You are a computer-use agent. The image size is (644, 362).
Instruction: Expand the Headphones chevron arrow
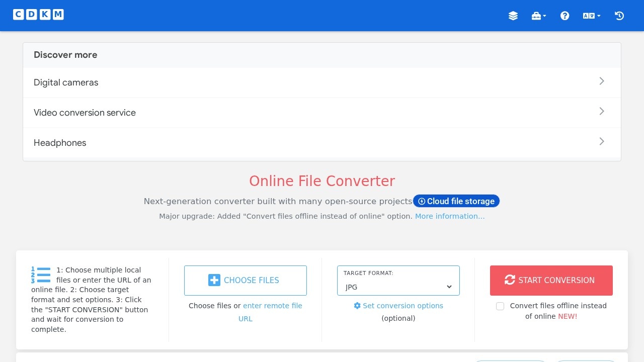tap(601, 142)
